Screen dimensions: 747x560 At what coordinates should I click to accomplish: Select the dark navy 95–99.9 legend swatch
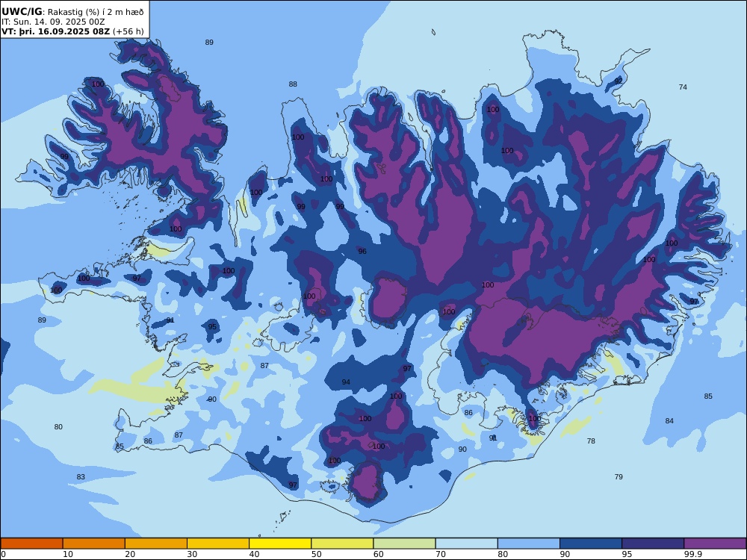653,544
